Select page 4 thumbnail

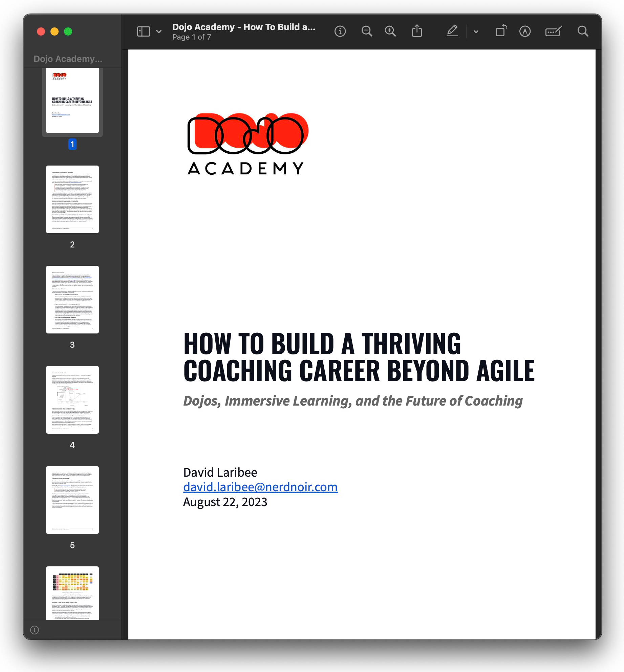click(72, 400)
